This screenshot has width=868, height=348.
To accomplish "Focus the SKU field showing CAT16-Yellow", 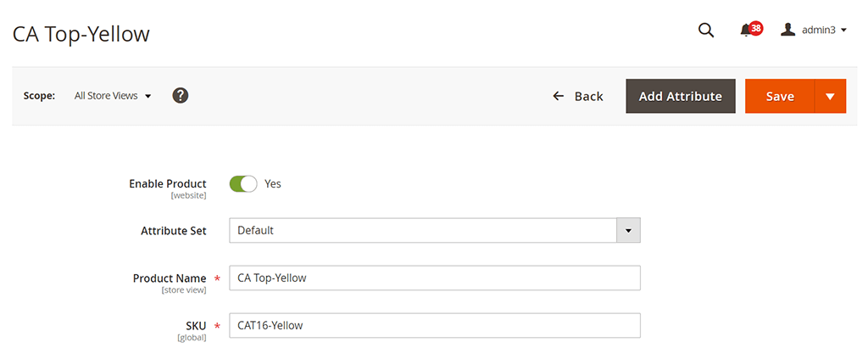I will click(435, 325).
